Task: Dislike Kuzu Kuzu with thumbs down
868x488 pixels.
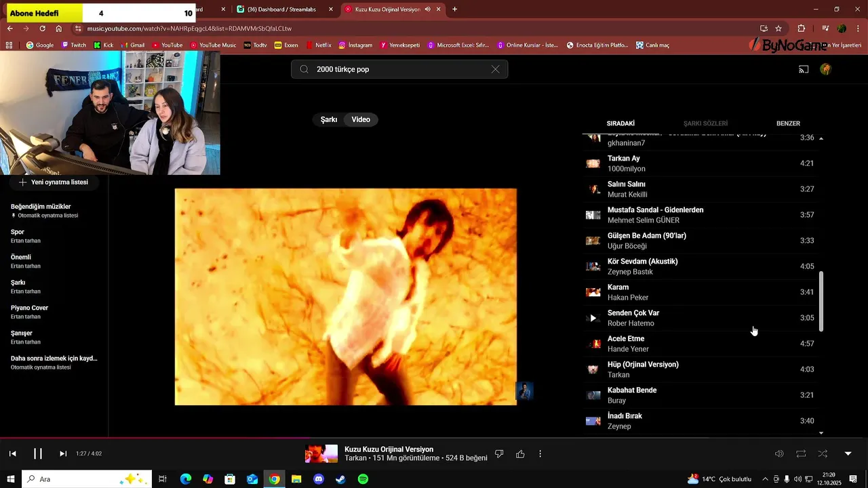Action: [x=499, y=453]
